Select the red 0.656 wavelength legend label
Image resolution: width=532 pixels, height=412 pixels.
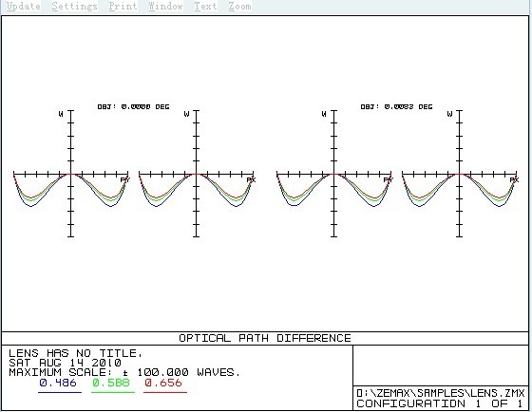[x=163, y=384]
